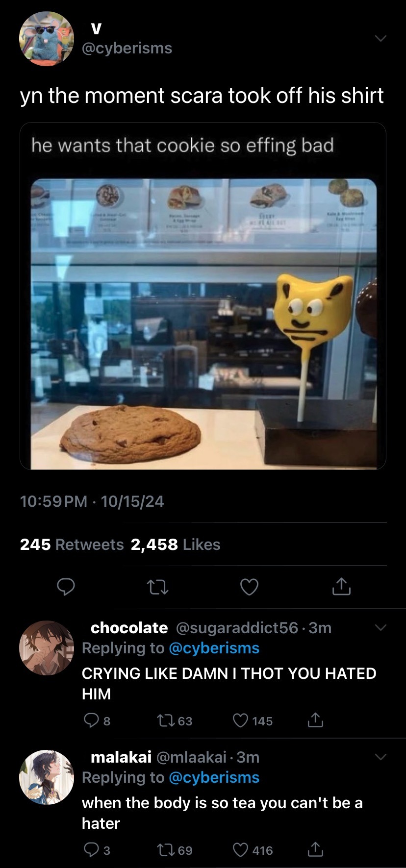The width and height of the screenshot is (406, 868).
Task: Expand options for chocolate's reply
Action: pyautogui.click(x=381, y=628)
